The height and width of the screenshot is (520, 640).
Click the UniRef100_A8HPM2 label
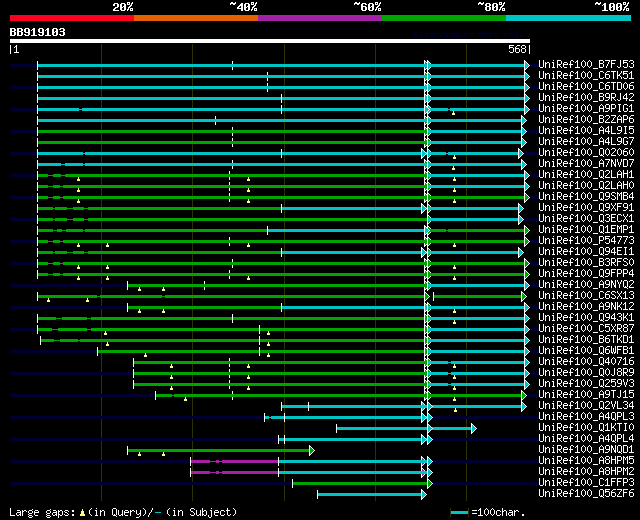(586, 472)
